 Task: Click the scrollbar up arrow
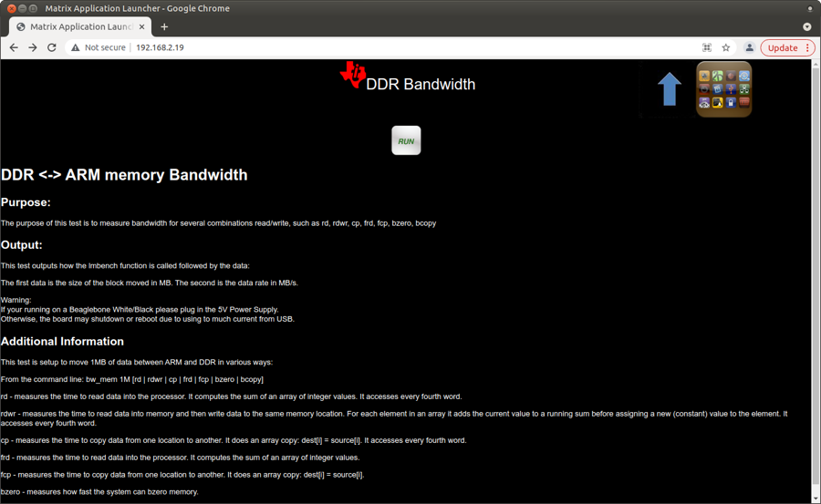[x=816, y=65]
